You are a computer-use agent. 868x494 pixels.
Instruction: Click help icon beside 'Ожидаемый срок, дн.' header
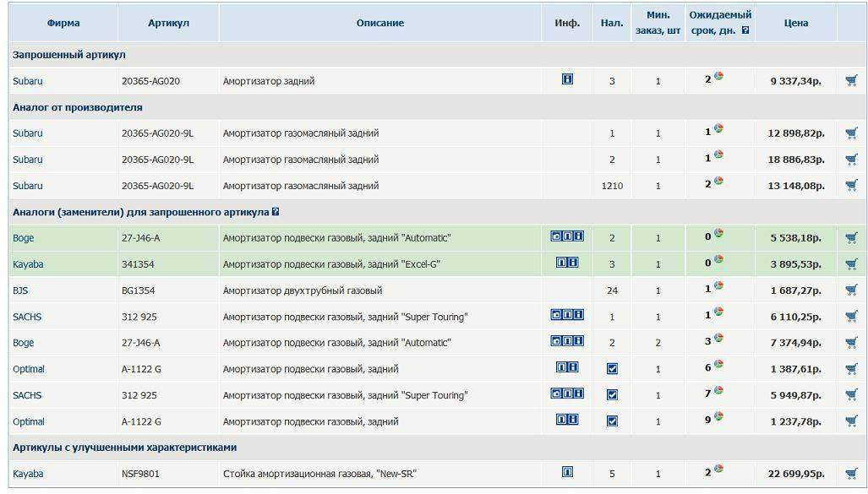745,31
